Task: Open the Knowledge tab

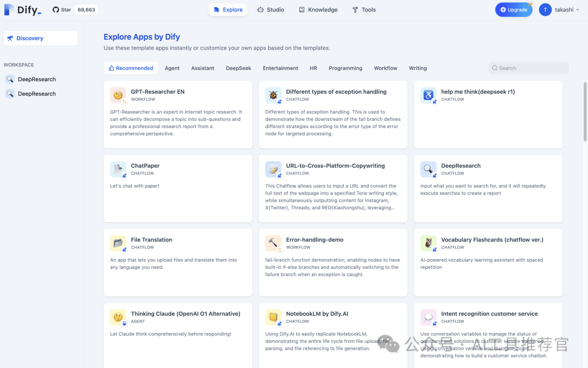Action: [318, 10]
